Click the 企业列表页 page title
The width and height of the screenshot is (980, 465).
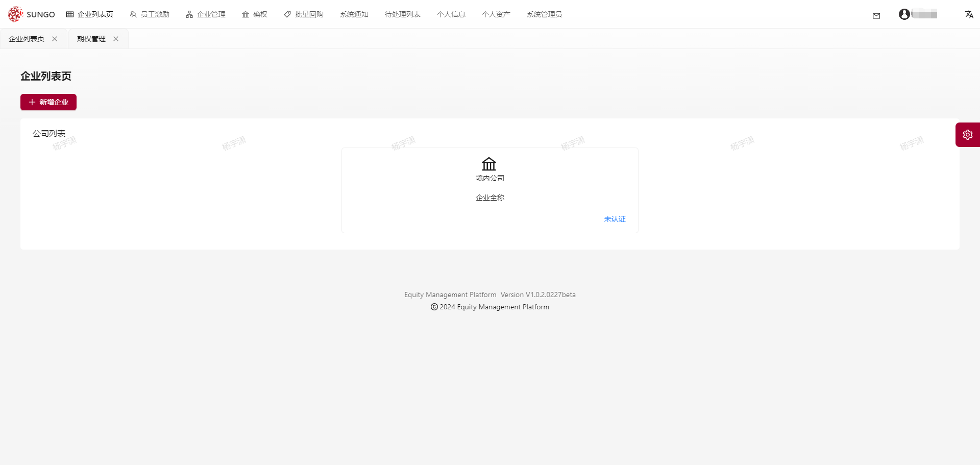[46, 76]
